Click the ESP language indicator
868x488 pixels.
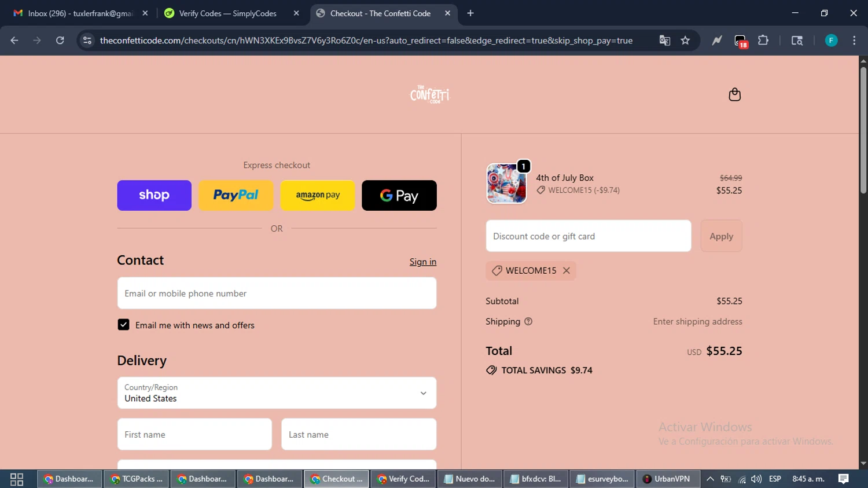[x=775, y=479]
